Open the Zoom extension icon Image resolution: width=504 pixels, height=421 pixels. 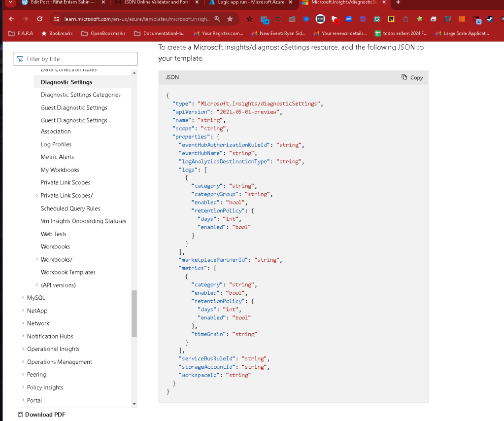pyautogui.click(x=349, y=19)
